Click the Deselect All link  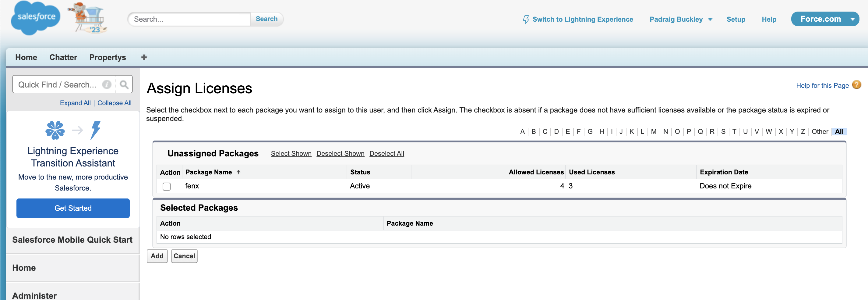[x=386, y=154]
